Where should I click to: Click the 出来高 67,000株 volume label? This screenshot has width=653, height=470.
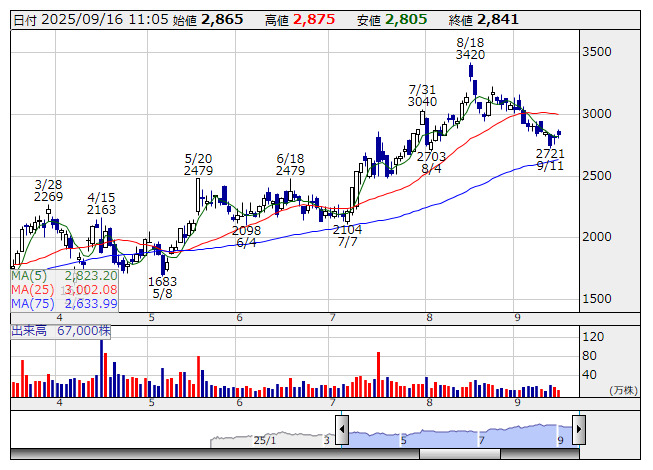tap(61, 331)
